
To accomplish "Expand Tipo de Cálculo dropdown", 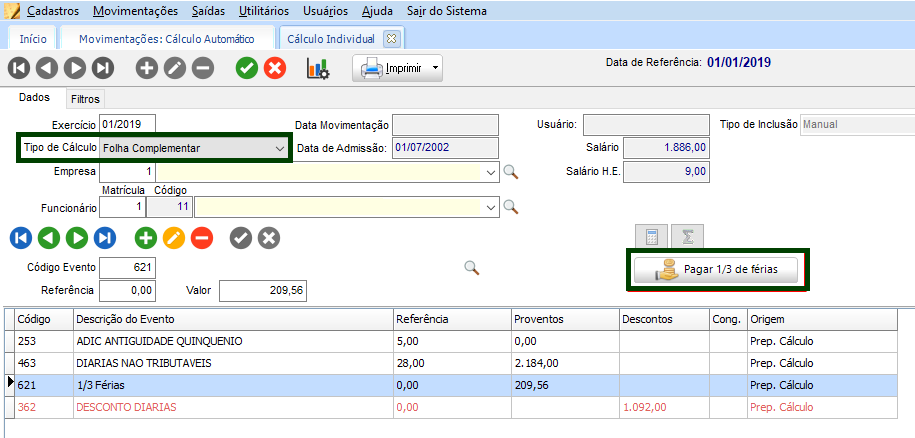I will [279, 148].
